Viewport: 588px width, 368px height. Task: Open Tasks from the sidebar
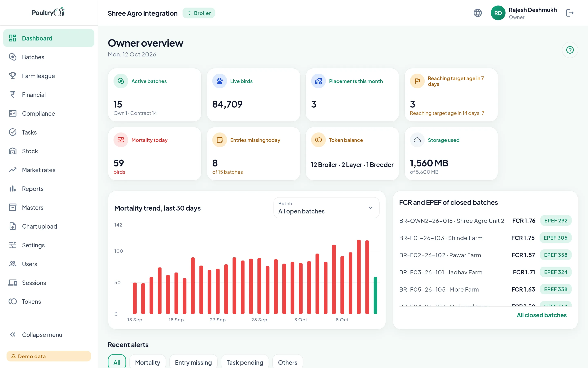[x=49, y=132]
